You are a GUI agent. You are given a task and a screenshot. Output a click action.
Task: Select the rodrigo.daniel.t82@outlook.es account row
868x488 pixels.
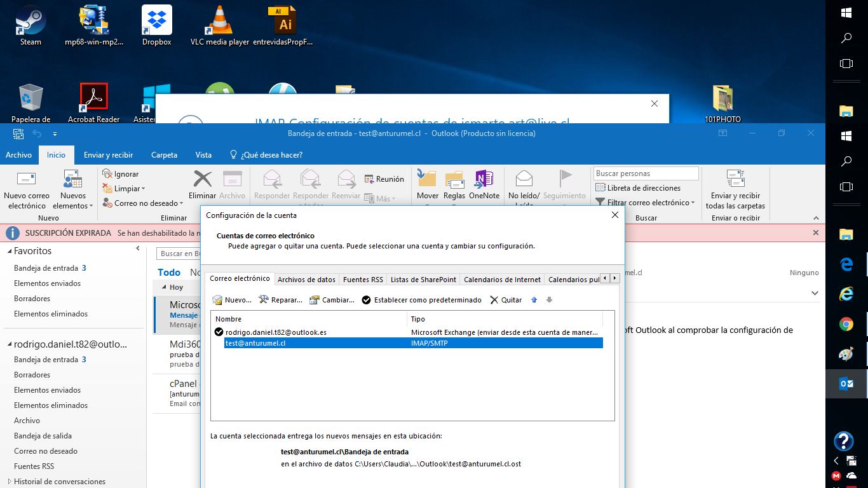[x=407, y=332]
